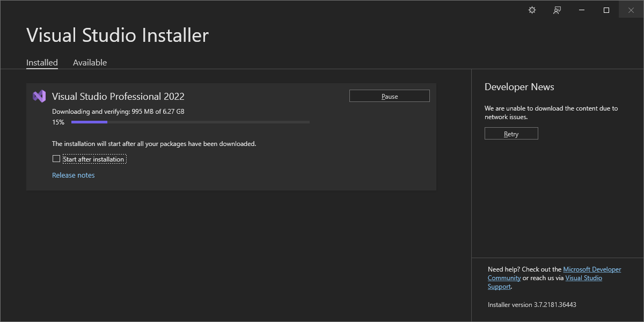The image size is (644, 322).
Task: Click the Visual Studio Installer heading
Action: [118, 35]
